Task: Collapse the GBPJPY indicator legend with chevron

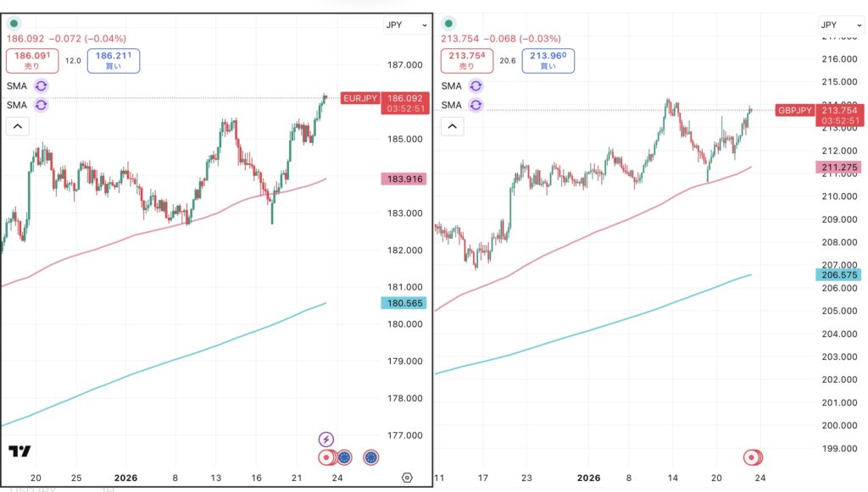Action: pos(452,127)
